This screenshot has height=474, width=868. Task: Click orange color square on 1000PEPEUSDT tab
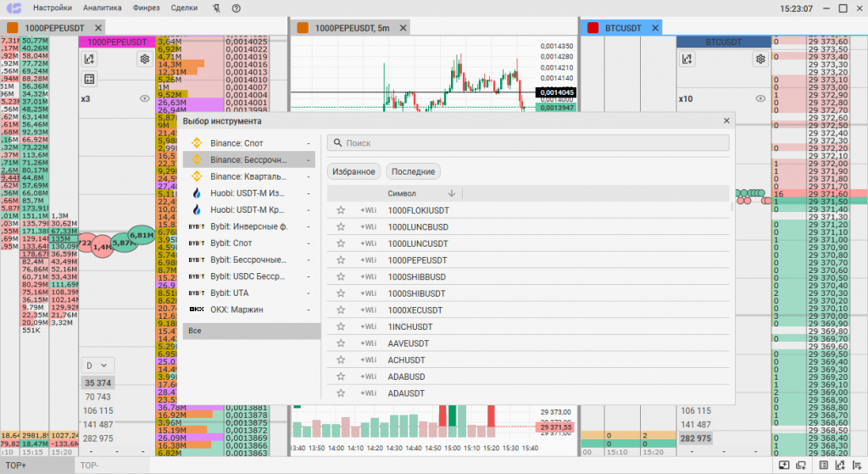[x=12, y=28]
